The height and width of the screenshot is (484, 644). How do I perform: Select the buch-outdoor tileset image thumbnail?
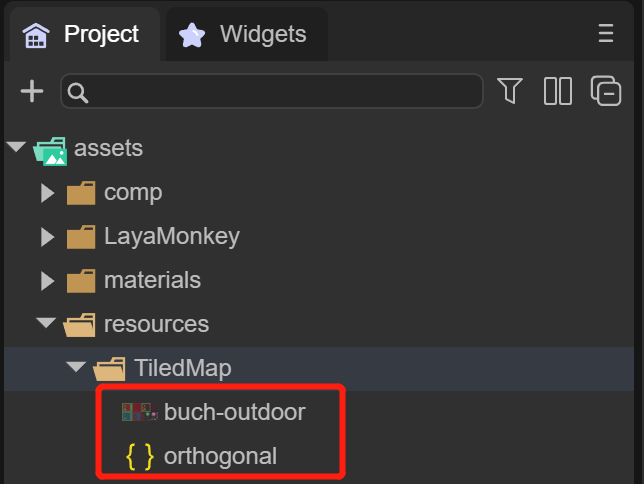click(140, 412)
